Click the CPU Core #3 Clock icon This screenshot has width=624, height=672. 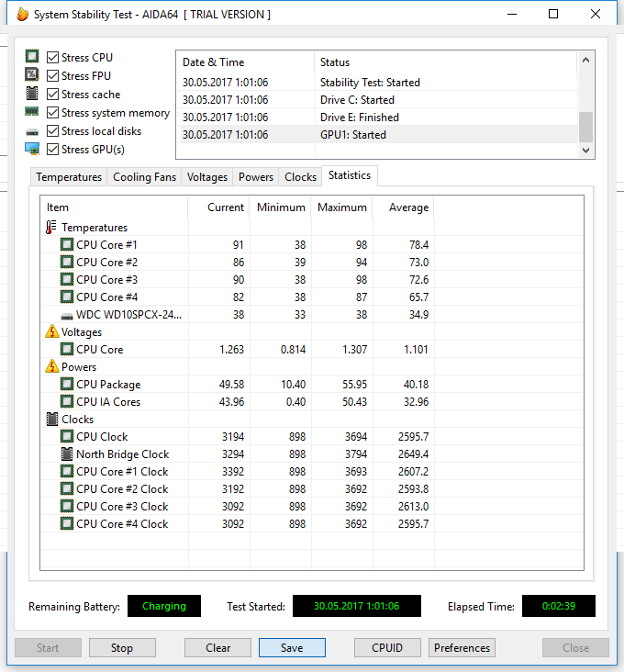coord(67,506)
